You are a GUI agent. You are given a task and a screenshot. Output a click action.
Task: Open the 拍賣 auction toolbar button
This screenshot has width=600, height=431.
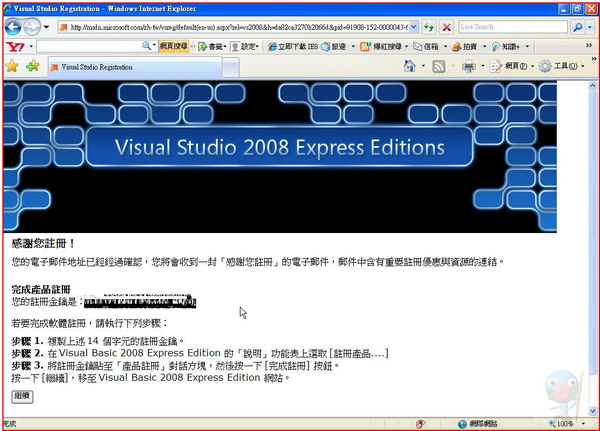click(465, 47)
